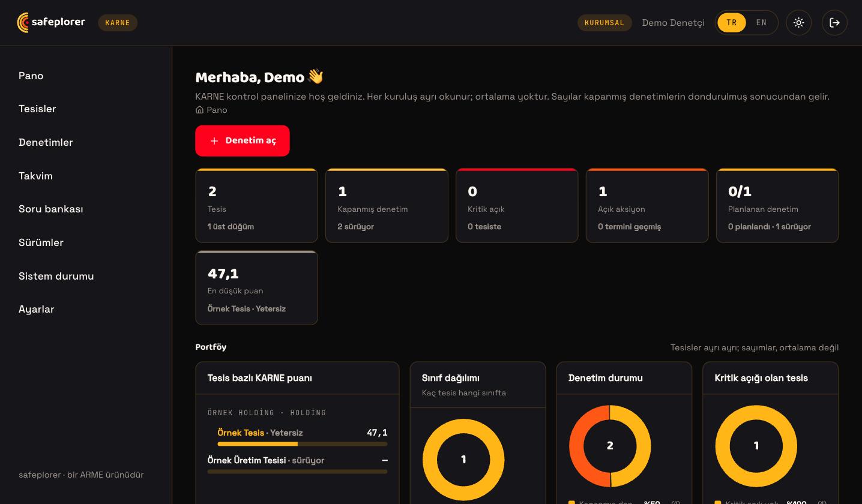The image size is (862, 504).
Task: Click the Denetim aç button
Action: click(243, 141)
